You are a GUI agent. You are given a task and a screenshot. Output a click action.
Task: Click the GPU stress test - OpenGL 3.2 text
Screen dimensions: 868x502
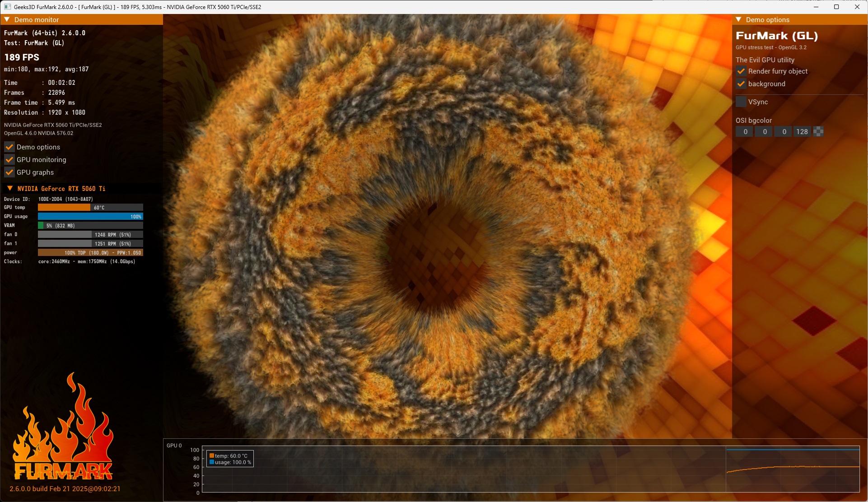771,47
